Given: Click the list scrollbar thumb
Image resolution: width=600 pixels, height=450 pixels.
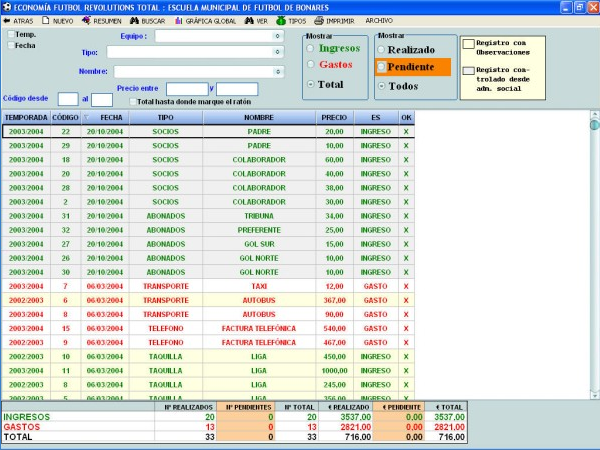Looking at the screenshot, I should 594,124.
